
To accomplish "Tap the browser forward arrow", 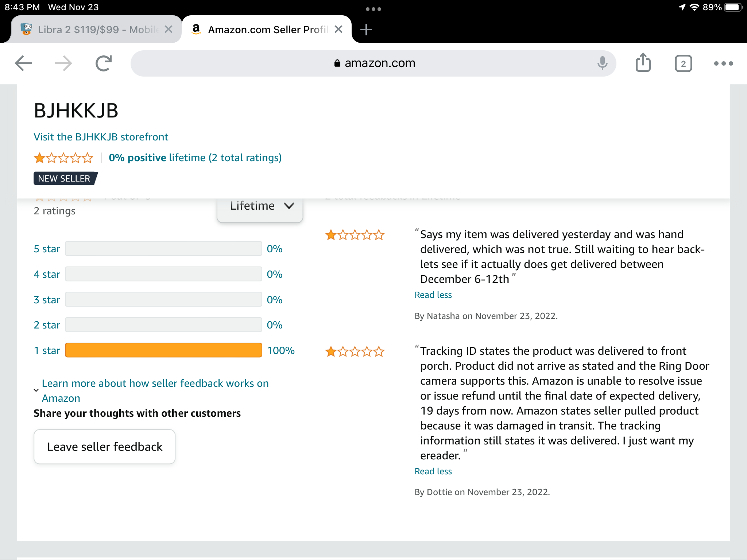I will (63, 63).
